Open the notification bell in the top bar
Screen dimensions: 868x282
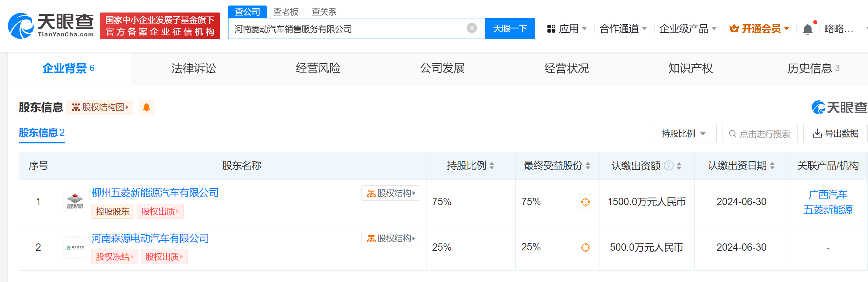(807, 29)
